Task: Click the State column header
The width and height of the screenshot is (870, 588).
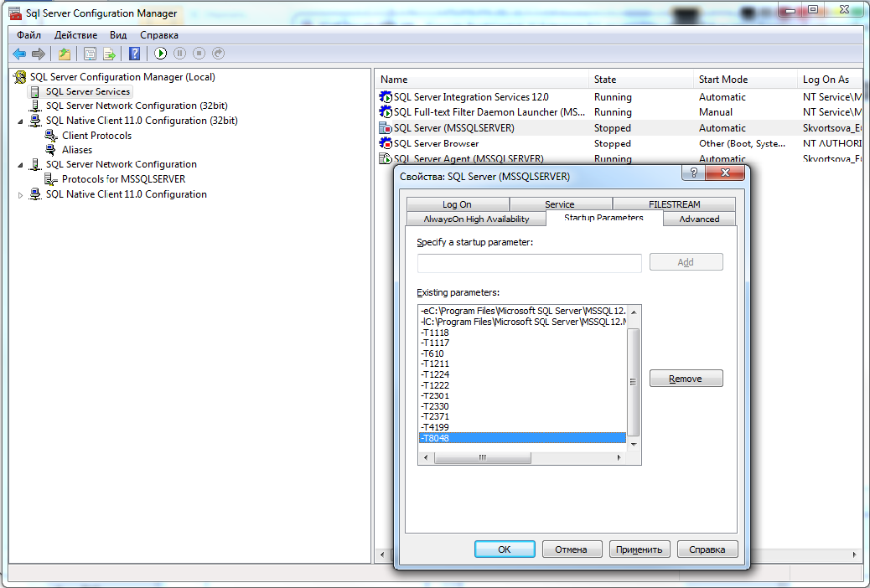Action: coord(640,80)
